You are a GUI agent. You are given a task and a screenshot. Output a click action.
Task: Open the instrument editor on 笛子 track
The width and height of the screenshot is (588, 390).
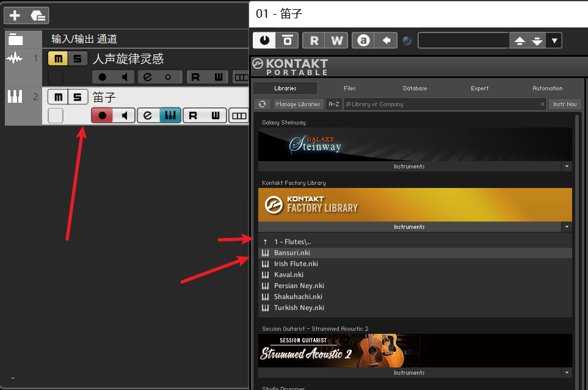(x=170, y=115)
